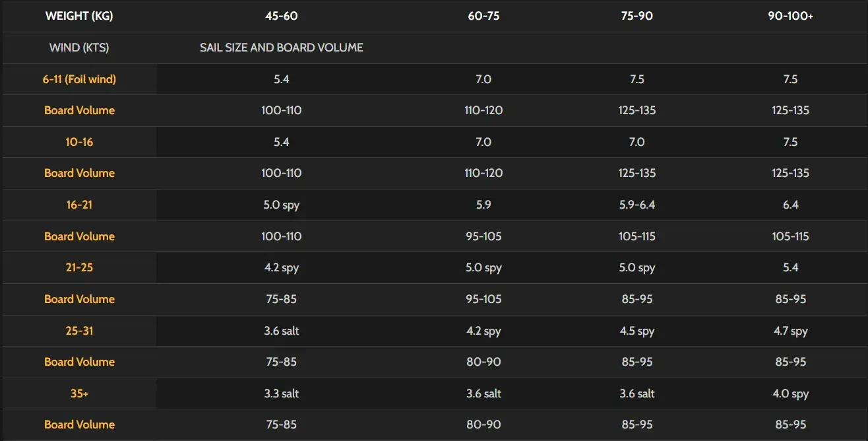
Task: Click the 90-100+ weight column header
Action: click(x=790, y=16)
